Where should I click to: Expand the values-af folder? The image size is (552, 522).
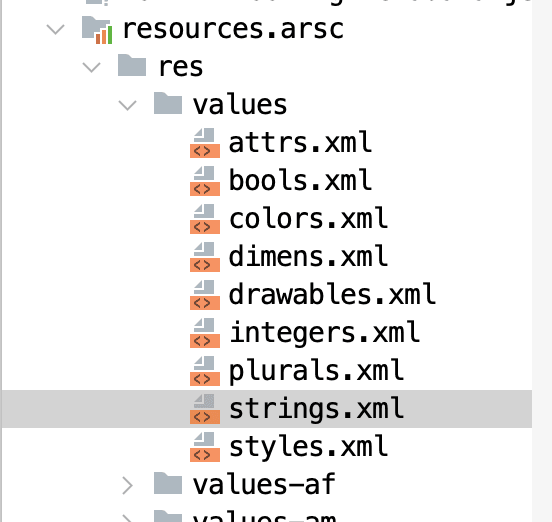(127, 486)
